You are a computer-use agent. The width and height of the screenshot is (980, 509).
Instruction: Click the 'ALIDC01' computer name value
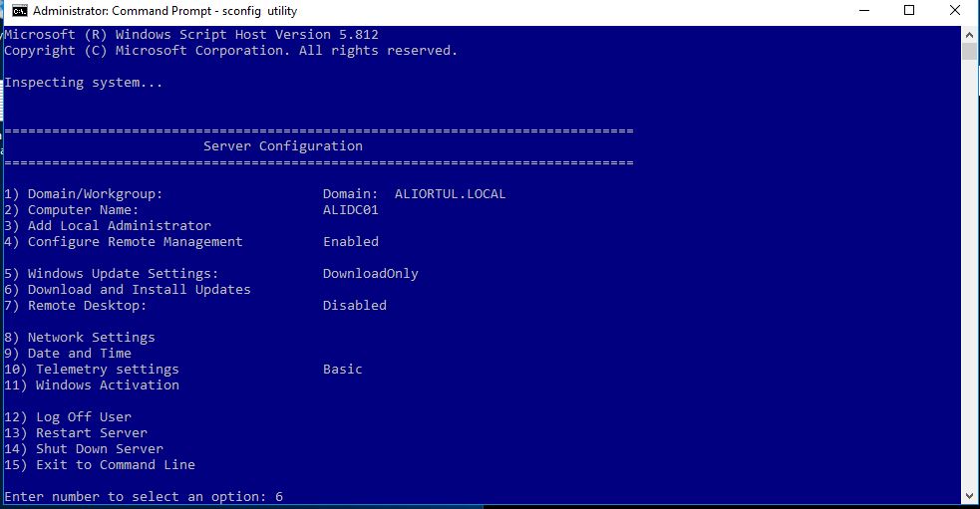[350, 210]
